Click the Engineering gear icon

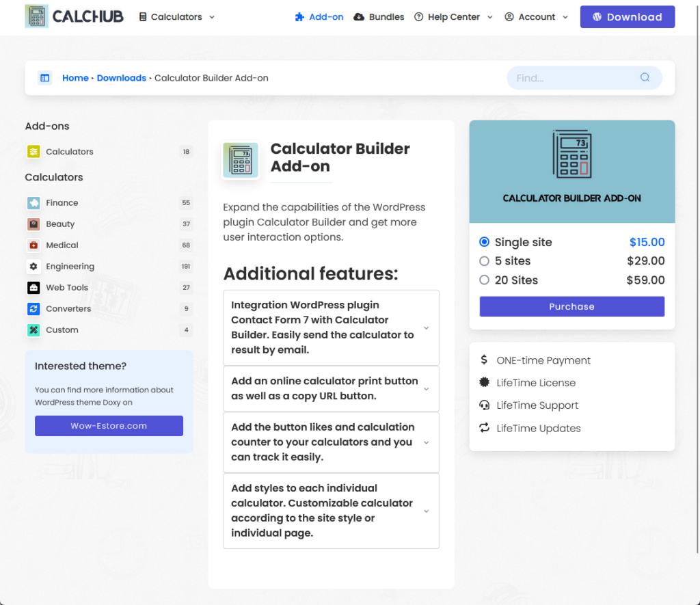33,267
